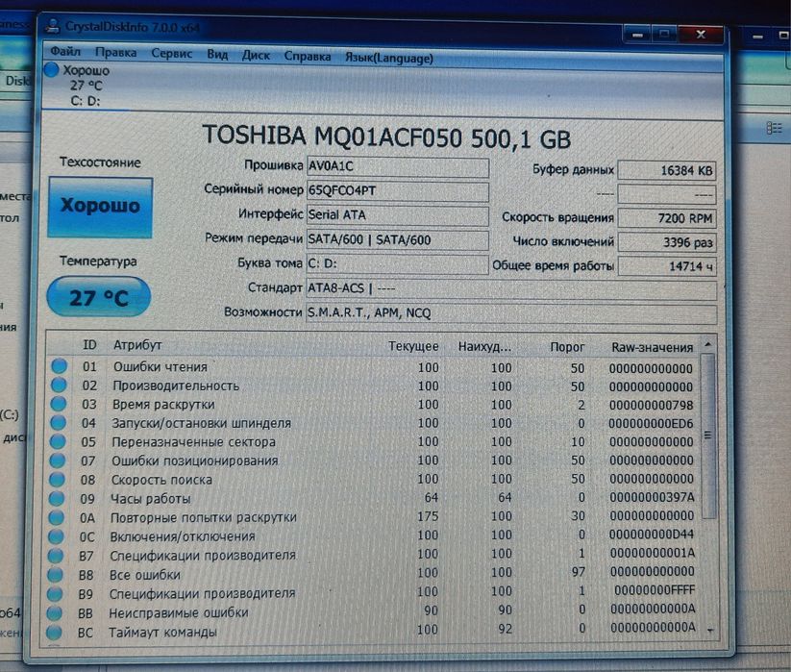Click the CrystalDiskInfo title bar app icon

tap(52, 25)
